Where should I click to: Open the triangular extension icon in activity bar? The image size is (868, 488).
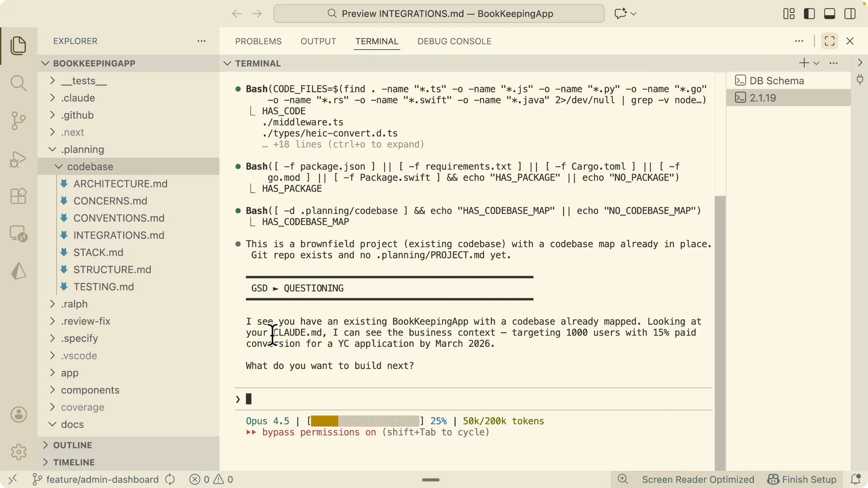18,271
